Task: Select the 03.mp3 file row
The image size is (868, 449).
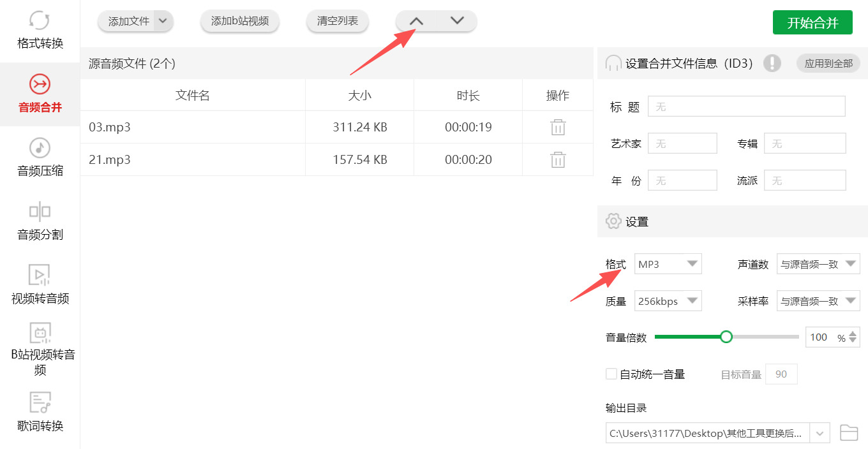Action: pos(336,127)
